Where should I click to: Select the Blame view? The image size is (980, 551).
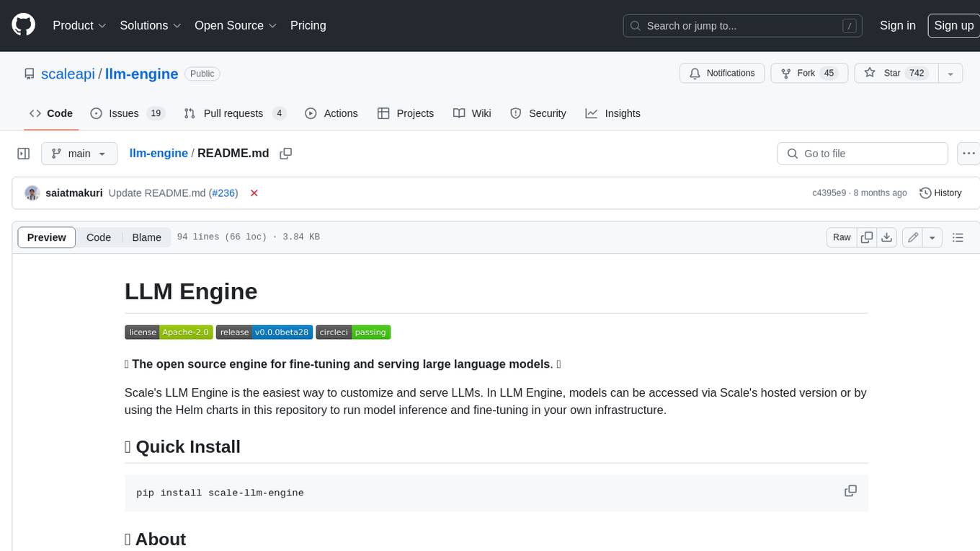pyautogui.click(x=146, y=237)
